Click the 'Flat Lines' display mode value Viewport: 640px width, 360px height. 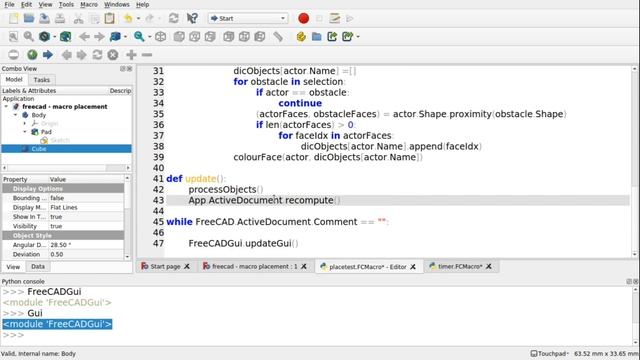(x=86, y=207)
